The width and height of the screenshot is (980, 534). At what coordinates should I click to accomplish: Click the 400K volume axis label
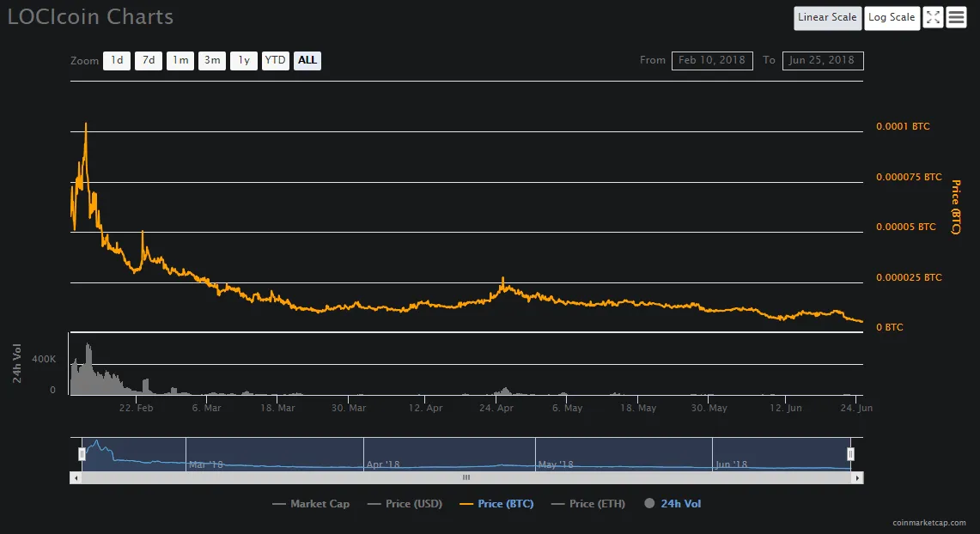(44, 359)
